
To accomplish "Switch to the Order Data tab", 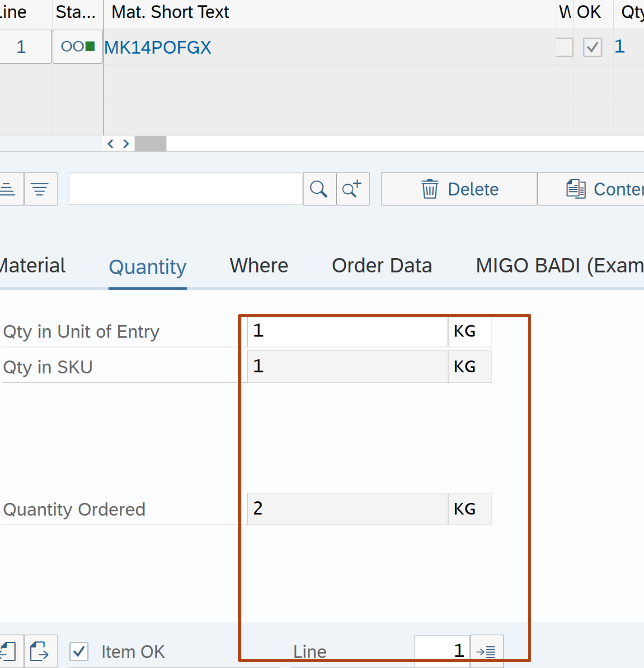I will tap(381, 266).
